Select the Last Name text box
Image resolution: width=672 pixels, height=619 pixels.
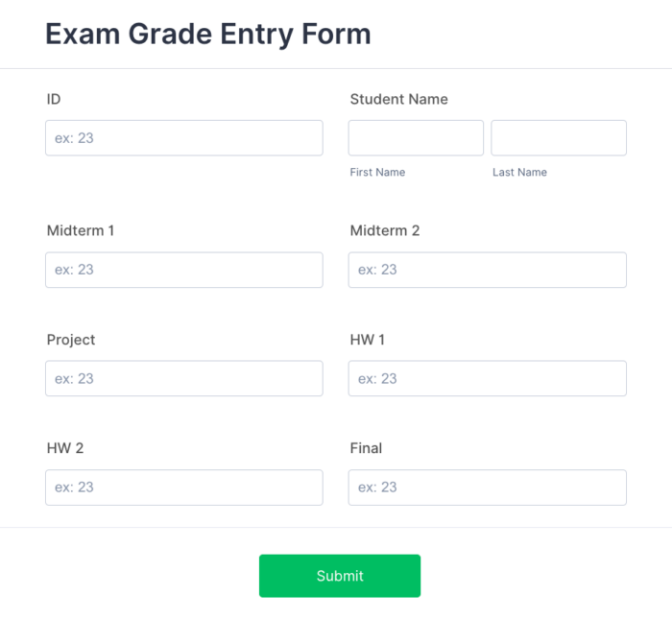point(559,138)
